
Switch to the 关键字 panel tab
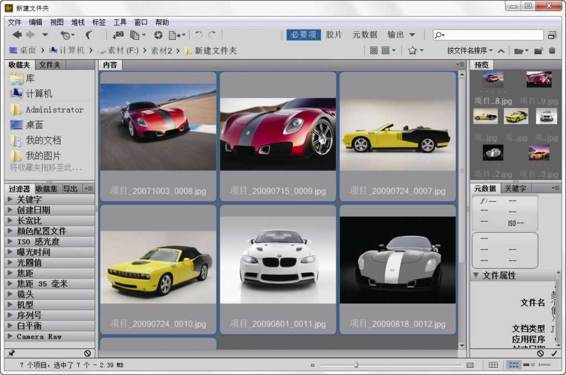tap(515, 188)
